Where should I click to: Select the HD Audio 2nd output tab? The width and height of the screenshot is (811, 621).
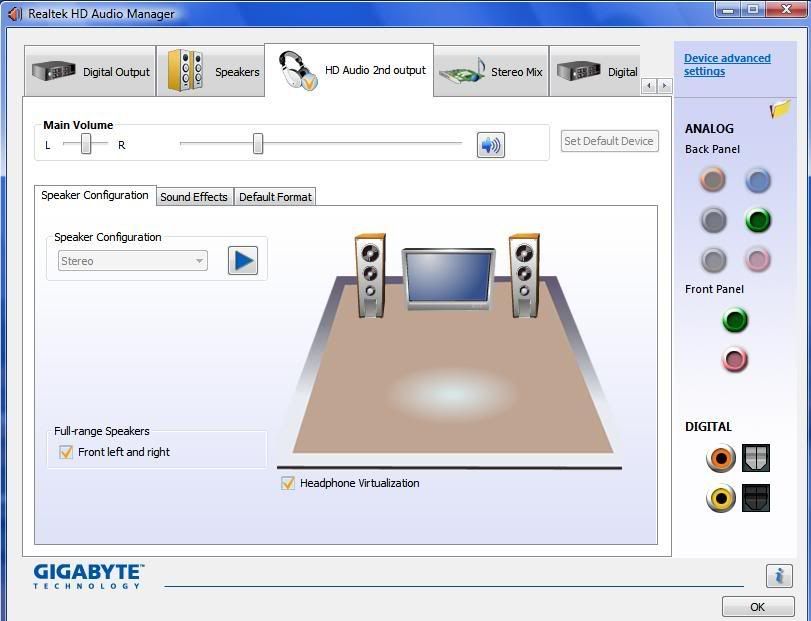[349, 70]
